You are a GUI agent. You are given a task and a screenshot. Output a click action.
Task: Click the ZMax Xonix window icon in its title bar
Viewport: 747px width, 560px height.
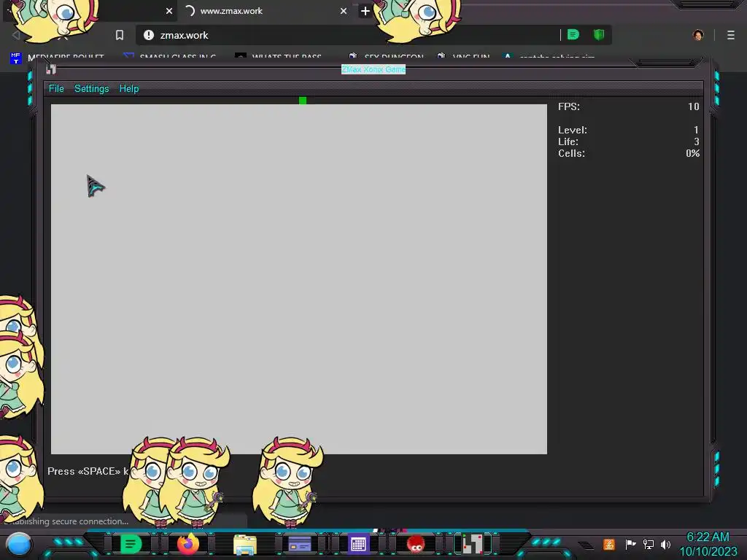click(x=51, y=69)
